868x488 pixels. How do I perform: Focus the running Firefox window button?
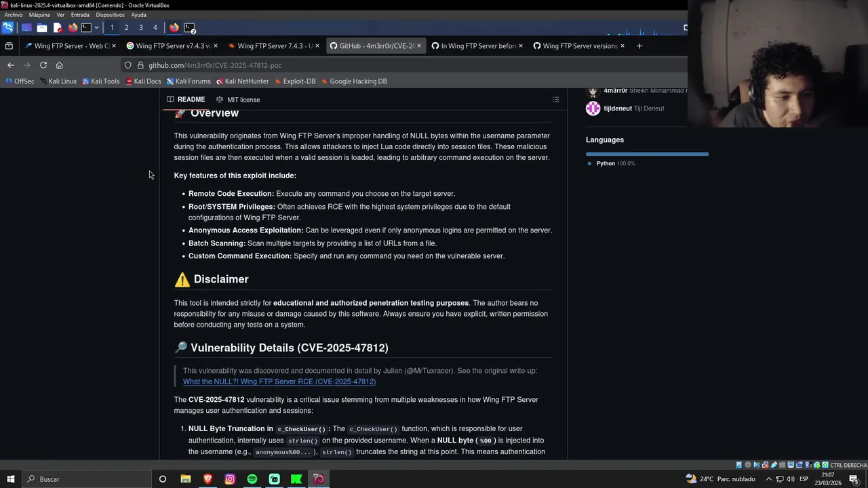click(x=174, y=28)
